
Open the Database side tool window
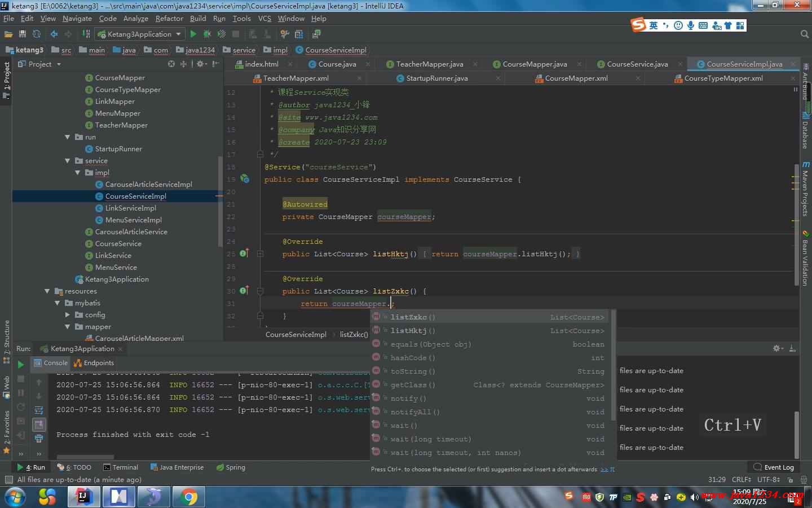[806, 130]
